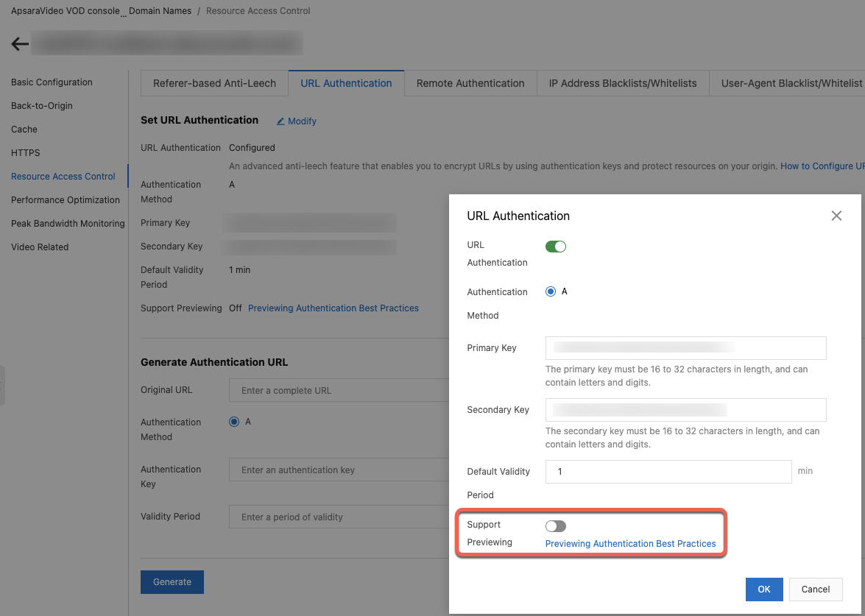This screenshot has width=865, height=616.
Task: Focus the Validity Period input field
Action: click(339, 517)
